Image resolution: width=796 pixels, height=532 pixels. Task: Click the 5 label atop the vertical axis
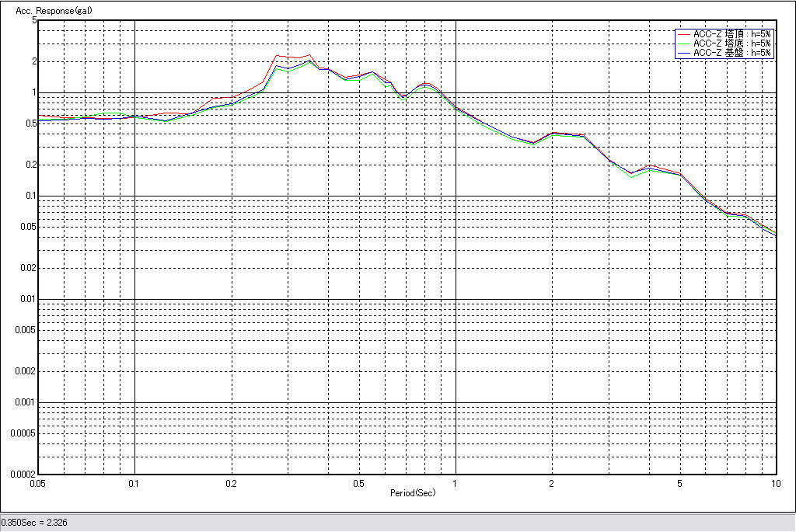tap(34, 20)
